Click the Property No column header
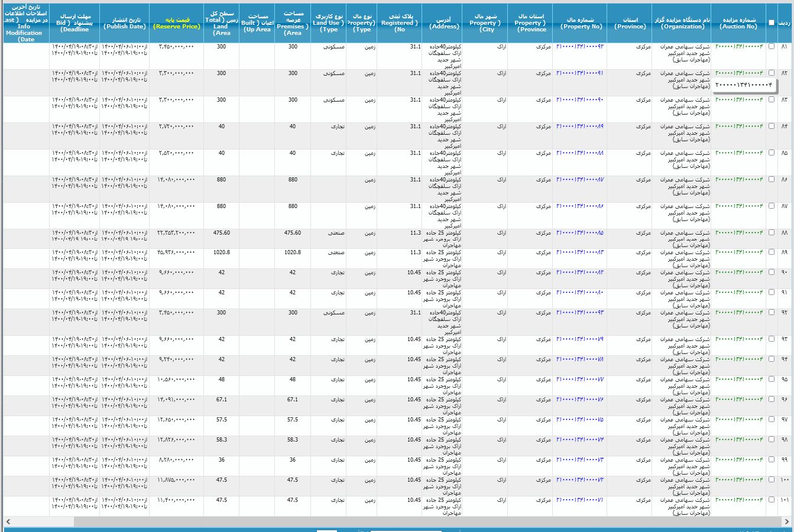794x532 pixels. (x=581, y=23)
